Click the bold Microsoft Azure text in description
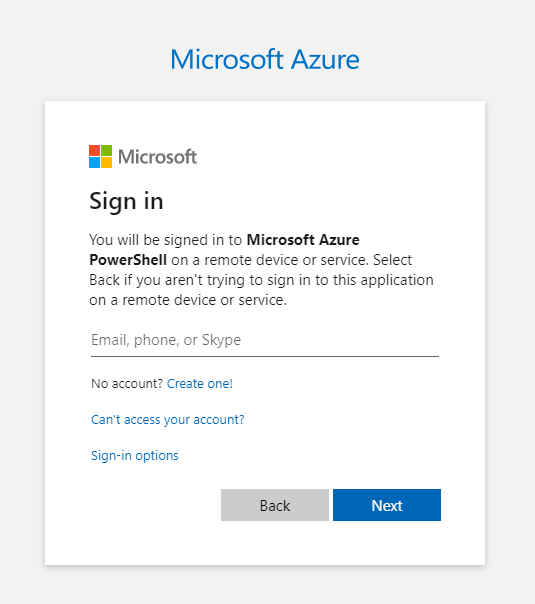This screenshot has height=604, width=535. [x=303, y=240]
